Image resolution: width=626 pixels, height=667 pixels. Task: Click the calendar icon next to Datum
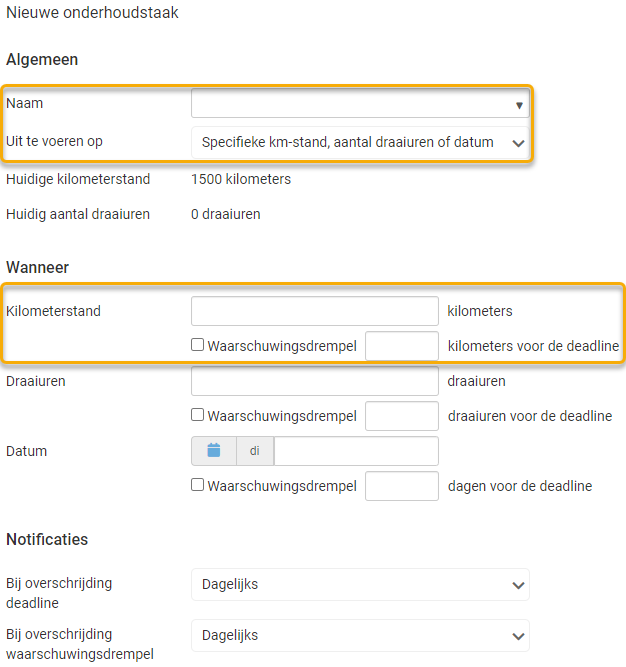(x=213, y=451)
